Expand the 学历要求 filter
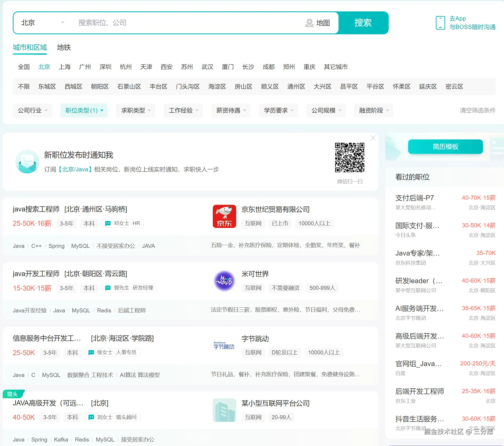The height and width of the screenshot is (446, 504). coord(278,110)
